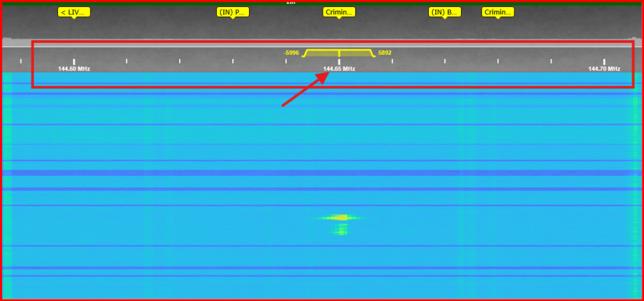Image resolution: width=644 pixels, height=301 pixels.
Task: Tune to the center 'Crimin...' bookmark above 144.65 MHz
Action: tap(339, 12)
